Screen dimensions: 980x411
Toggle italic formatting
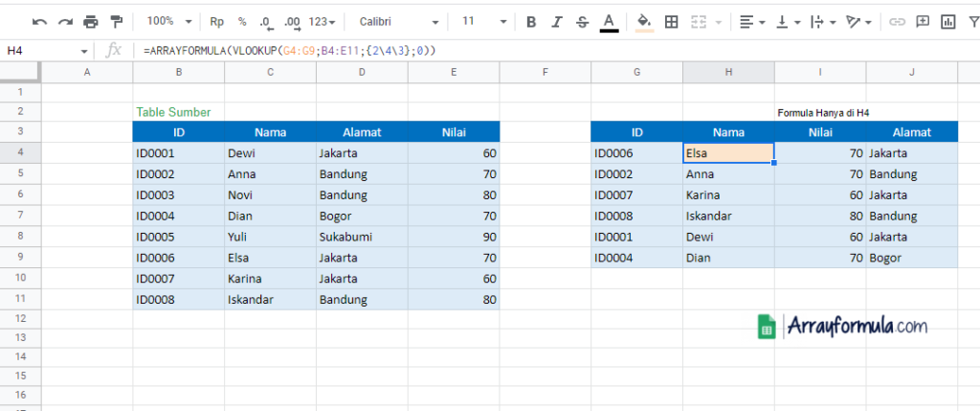(x=557, y=21)
